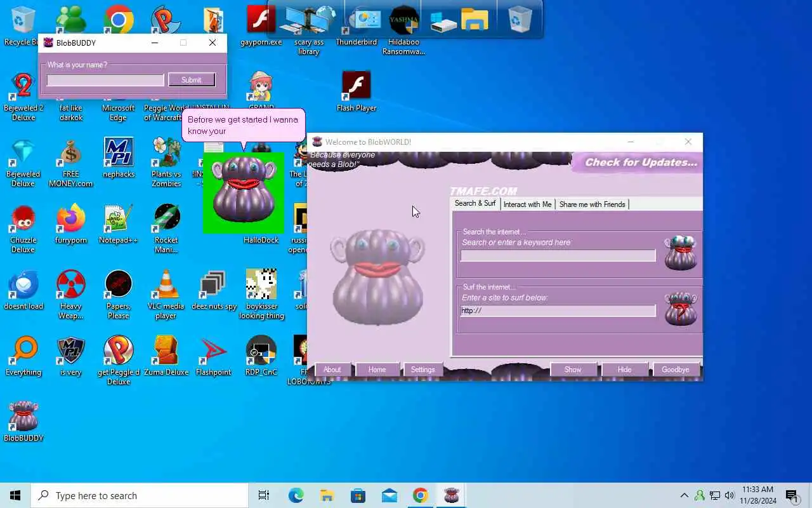Viewport: 812px width, 508px height.
Task: Open the Recycle Bin in the top dock
Action: tap(520, 20)
